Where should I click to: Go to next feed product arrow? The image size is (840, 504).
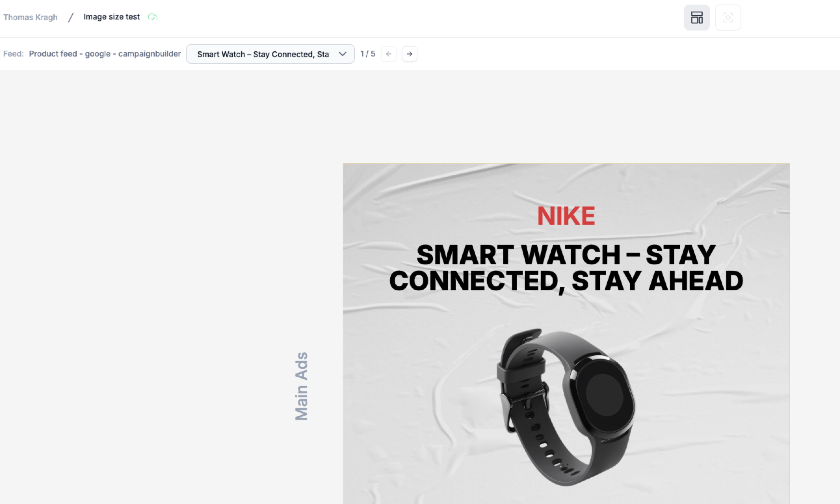409,54
